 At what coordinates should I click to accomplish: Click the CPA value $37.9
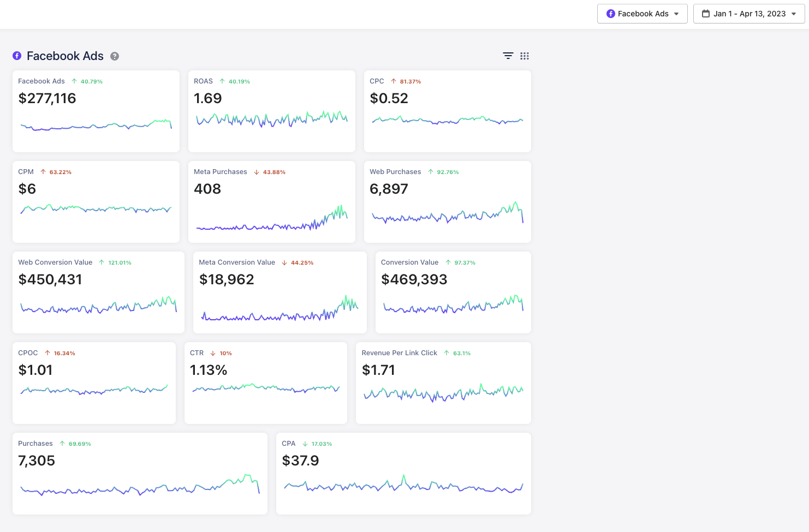[300, 461]
